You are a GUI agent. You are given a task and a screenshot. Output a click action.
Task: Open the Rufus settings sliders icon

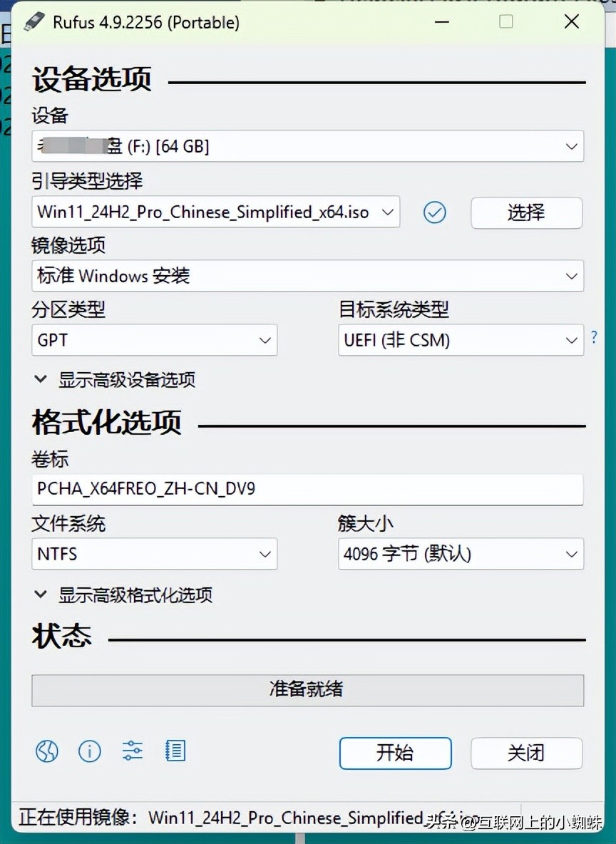pyautogui.click(x=132, y=751)
